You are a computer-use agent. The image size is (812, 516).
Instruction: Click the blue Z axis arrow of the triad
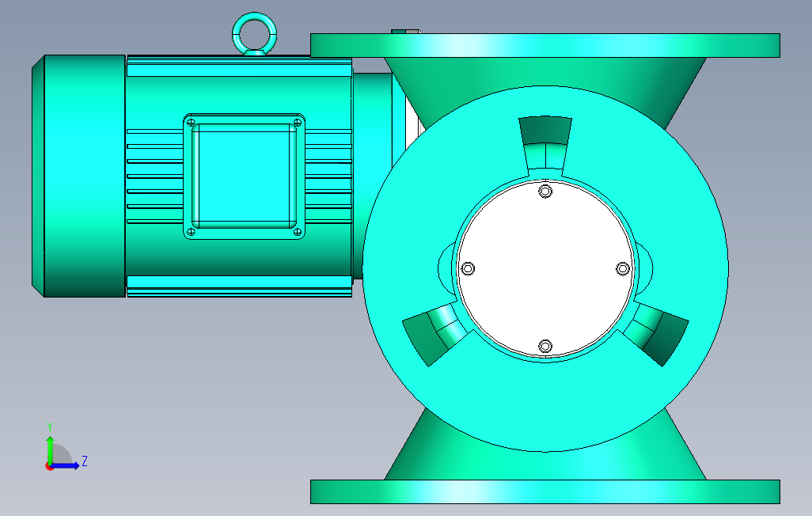(x=66, y=466)
